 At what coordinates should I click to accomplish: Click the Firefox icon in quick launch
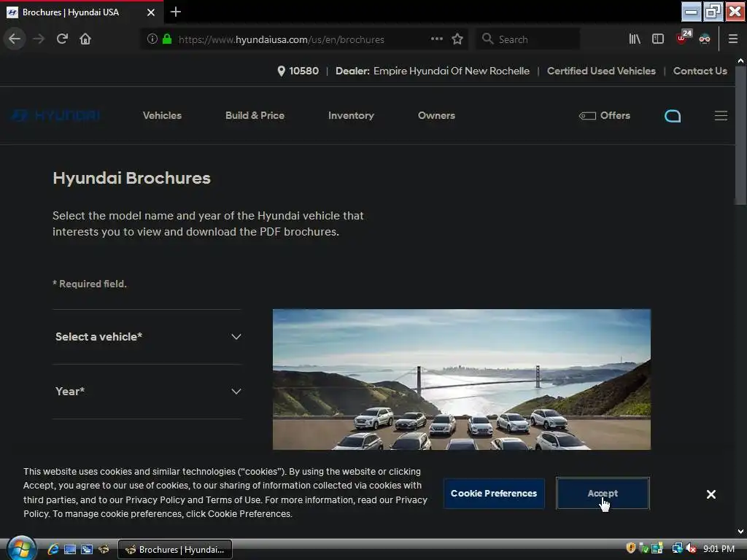(x=104, y=549)
